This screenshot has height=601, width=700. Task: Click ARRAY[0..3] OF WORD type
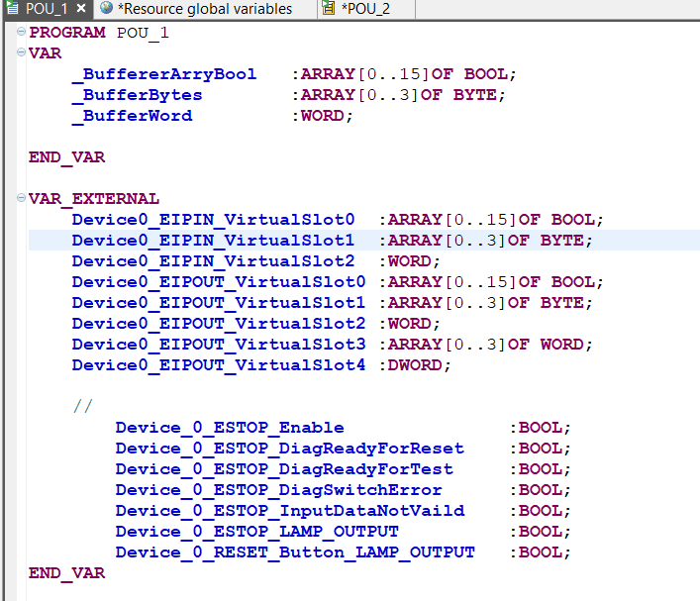(x=486, y=345)
